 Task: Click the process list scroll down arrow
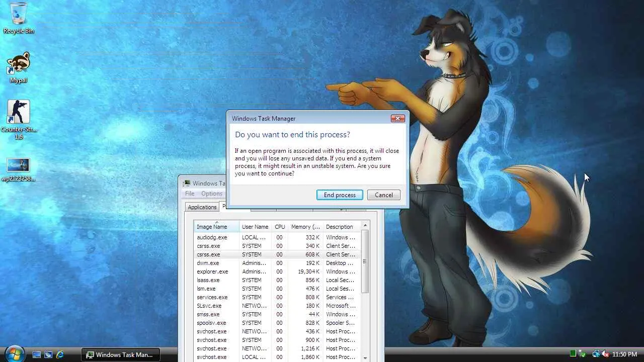point(366,357)
